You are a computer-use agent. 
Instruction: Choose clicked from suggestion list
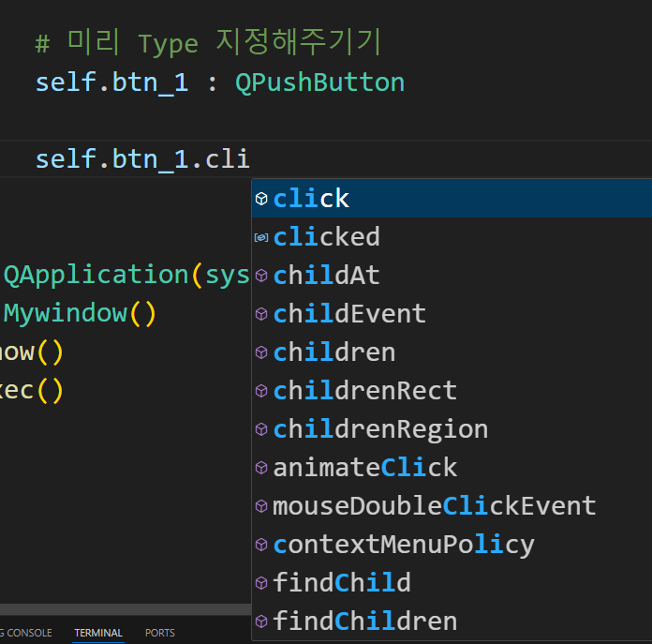452,237
